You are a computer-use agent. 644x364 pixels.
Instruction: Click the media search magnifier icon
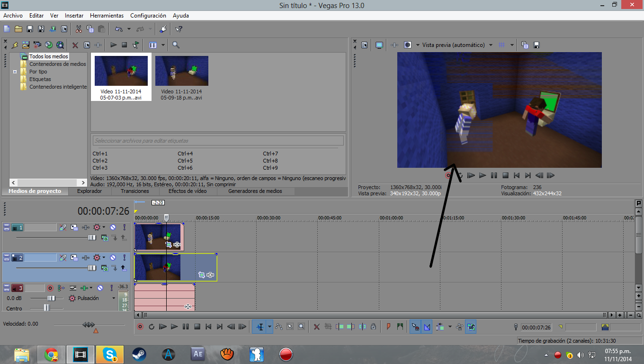176,45
